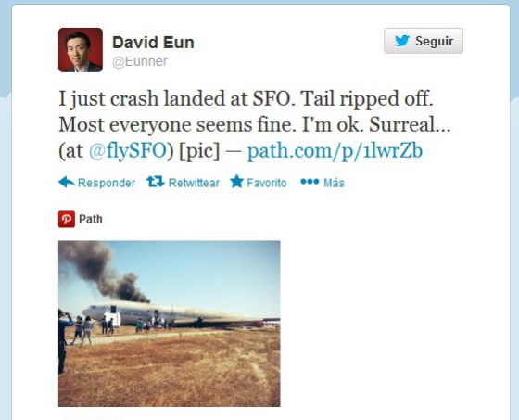Open David Eun's profile avatar
The height and width of the screenshot is (420, 519).
click(81, 50)
